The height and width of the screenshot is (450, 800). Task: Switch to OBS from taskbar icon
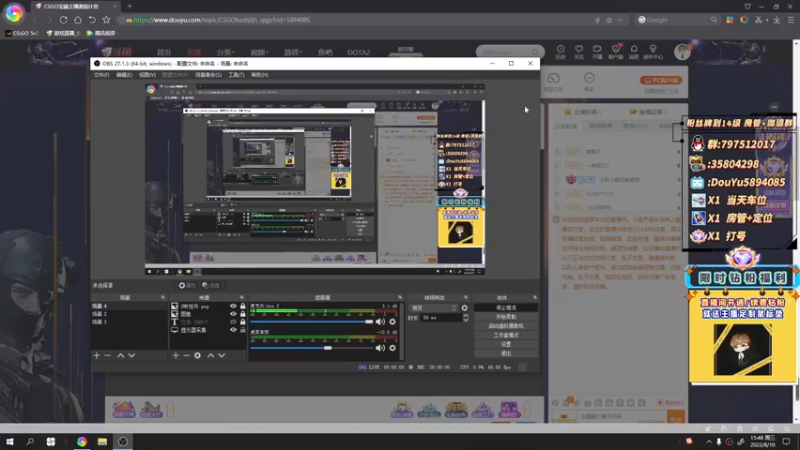click(123, 441)
